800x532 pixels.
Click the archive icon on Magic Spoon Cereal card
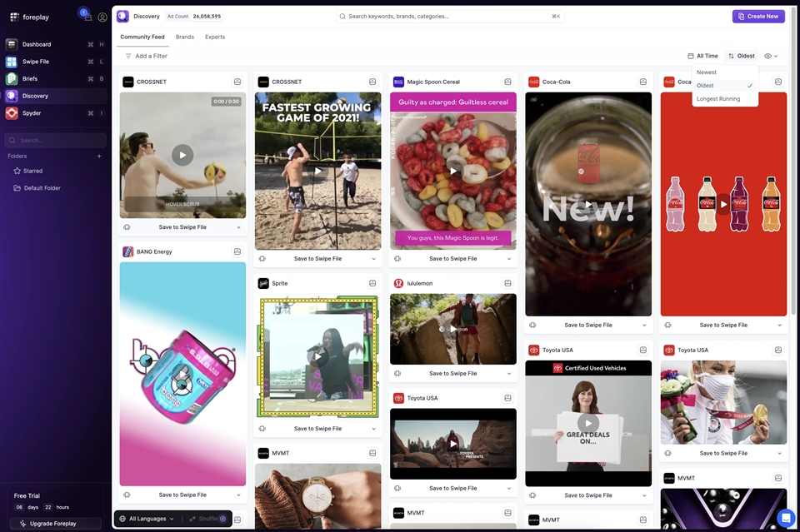point(507,82)
